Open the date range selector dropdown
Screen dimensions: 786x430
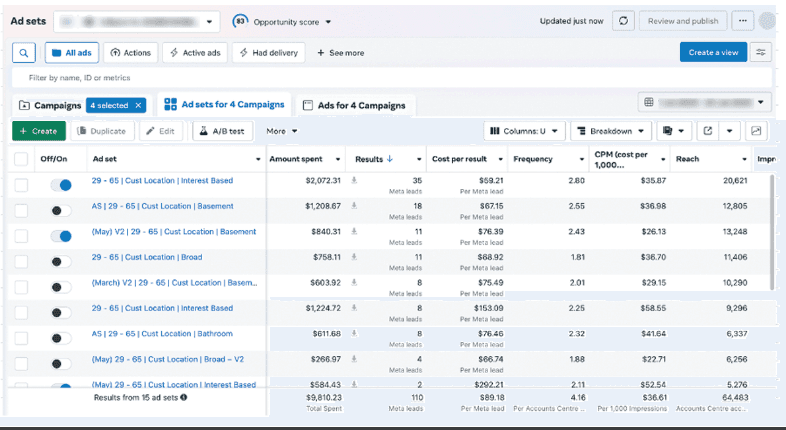click(705, 102)
